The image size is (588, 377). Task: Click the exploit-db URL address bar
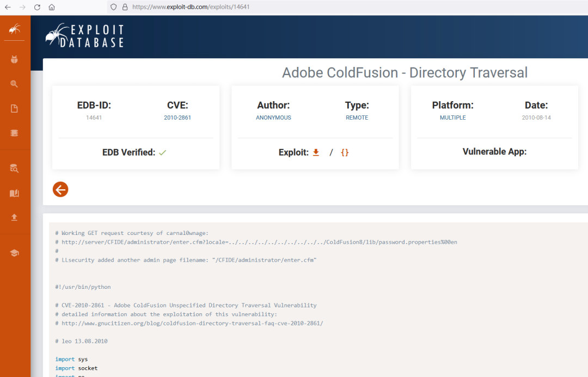[272, 7]
